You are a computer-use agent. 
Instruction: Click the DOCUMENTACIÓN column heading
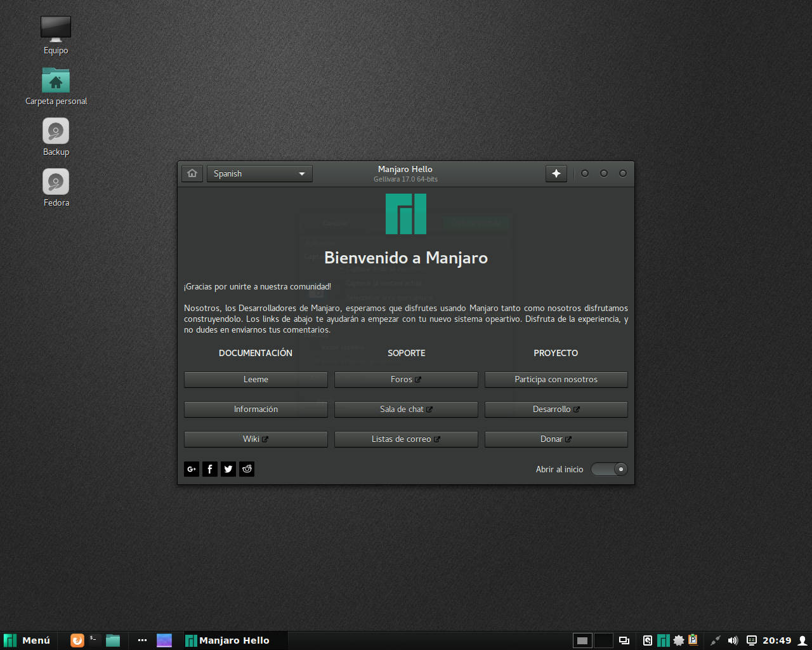click(256, 353)
